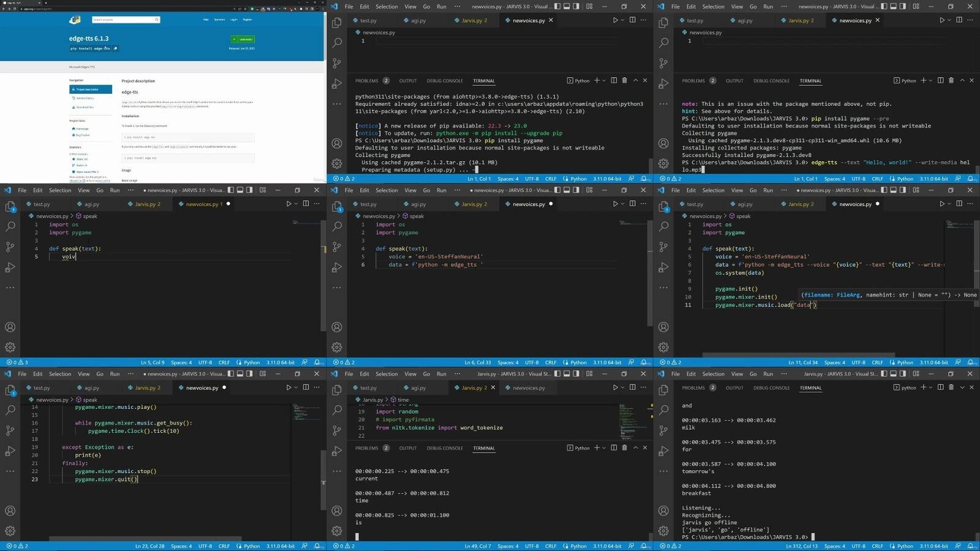This screenshot has height=551, width=980.
Task: Open Jarvis.py tab in Ln 6, Col 33 window
Action: tap(471, 204)
